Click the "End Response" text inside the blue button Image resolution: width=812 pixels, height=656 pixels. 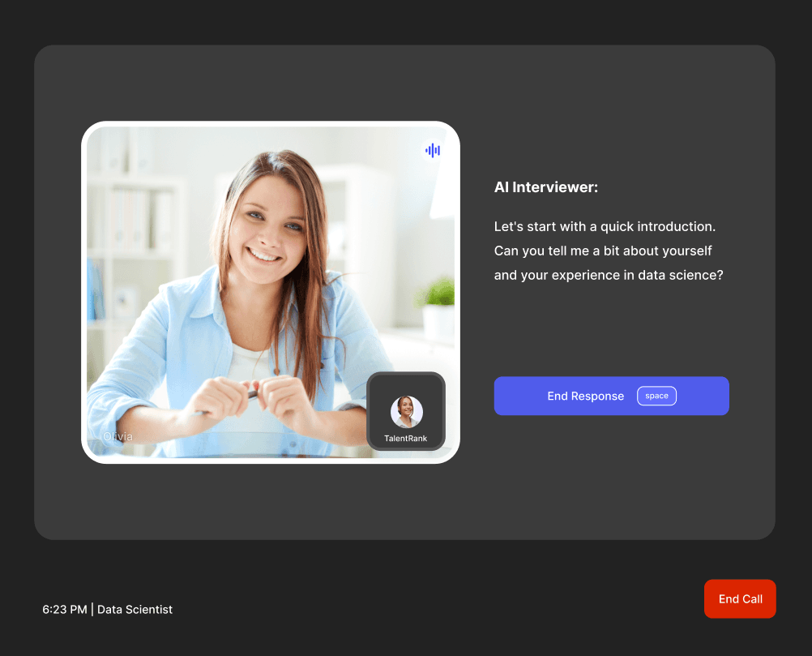tap(585, 396)
